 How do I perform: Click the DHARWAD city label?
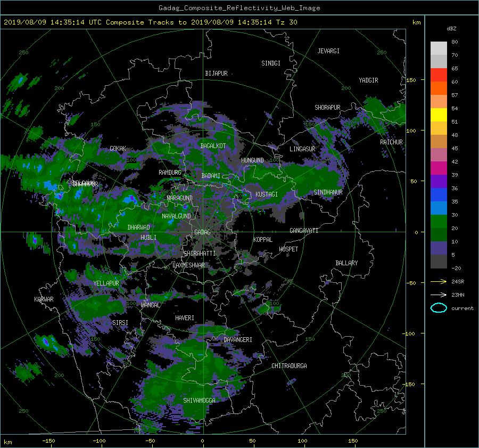point(139,227)
